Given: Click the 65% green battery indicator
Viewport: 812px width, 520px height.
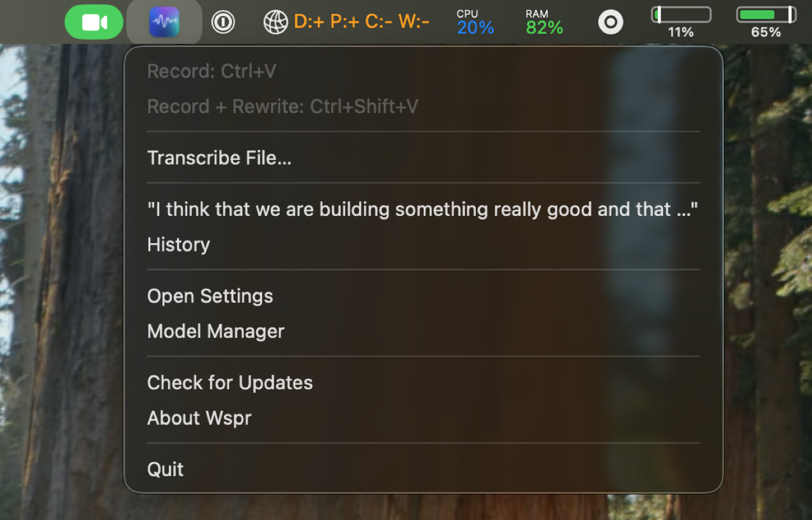Looking at the screenshot, I should [766, 22].
